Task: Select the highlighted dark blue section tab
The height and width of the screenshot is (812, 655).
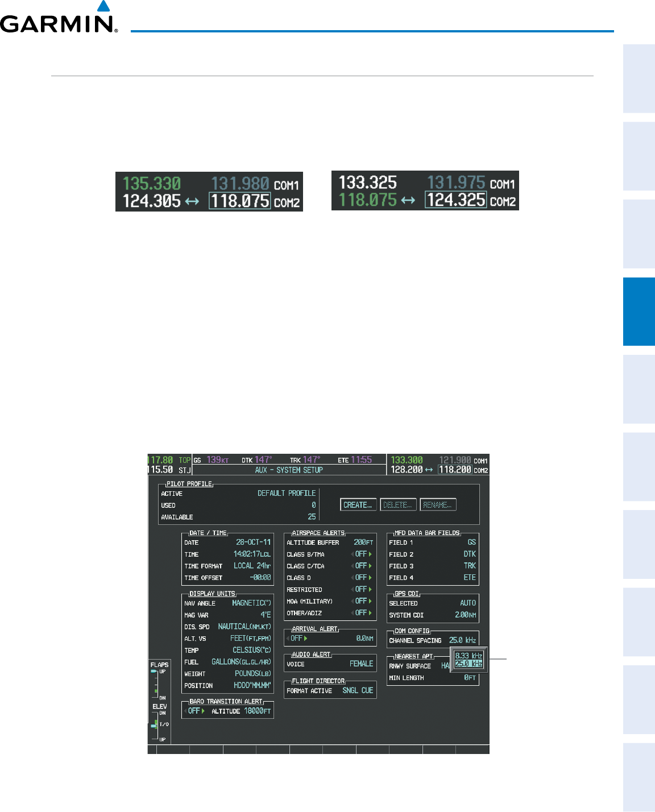Action: (x=639, y=312)
